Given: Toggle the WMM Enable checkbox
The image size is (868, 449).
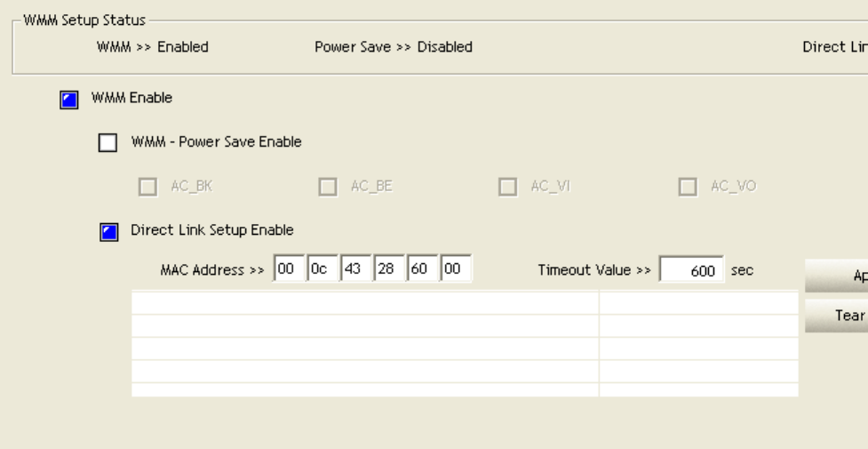Looking at the screenshot, I should pos(68,100).
